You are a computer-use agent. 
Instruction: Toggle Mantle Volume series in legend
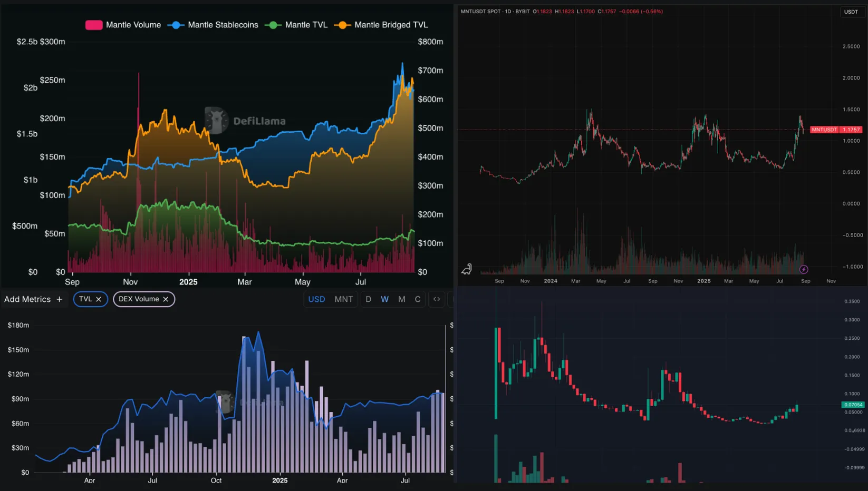click(x=123, y=25)
